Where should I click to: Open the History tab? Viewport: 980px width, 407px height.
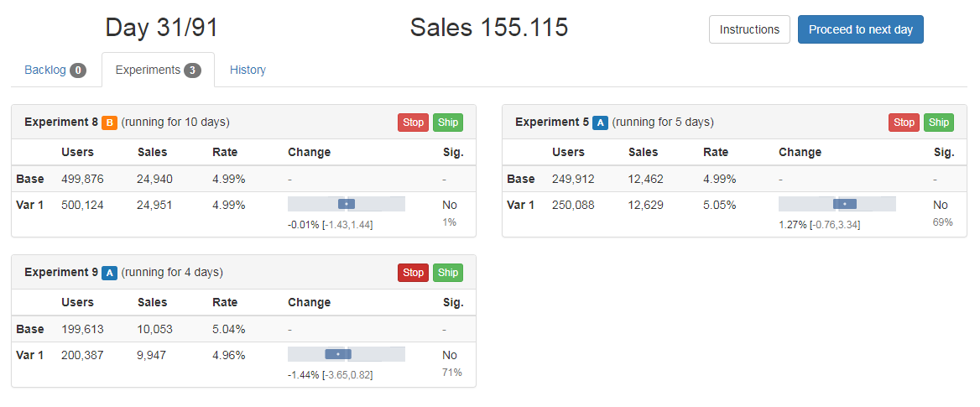pos(248,70)
